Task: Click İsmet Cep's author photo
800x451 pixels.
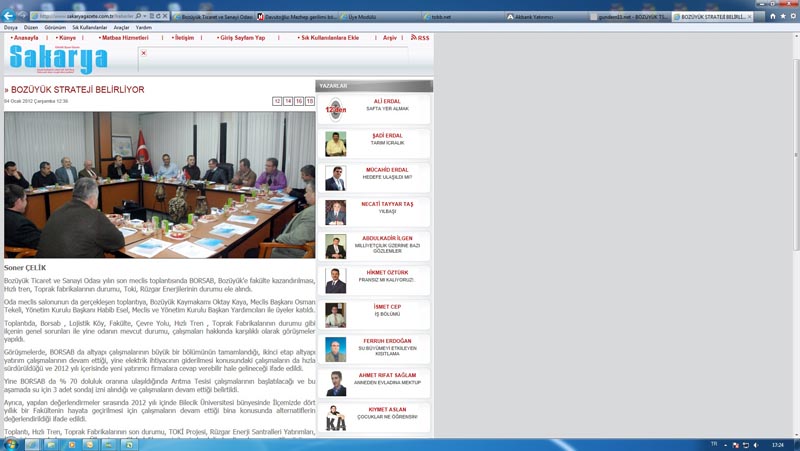Action: (336, 315)
